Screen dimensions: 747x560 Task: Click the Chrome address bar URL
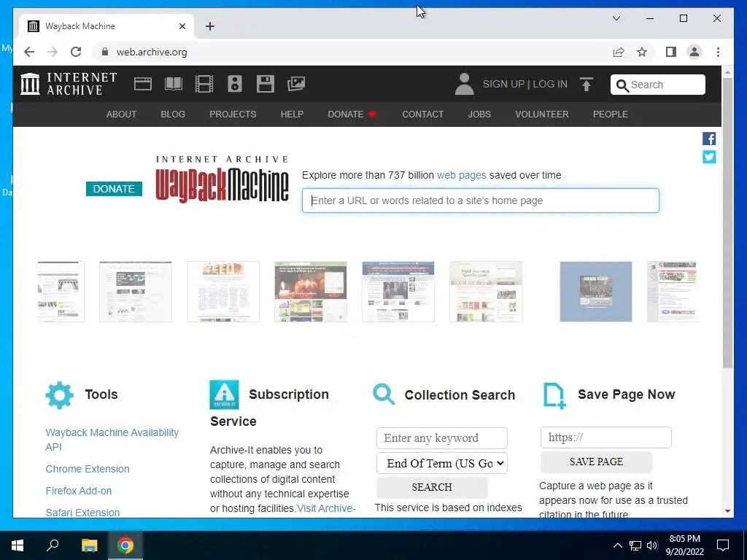[x=152, y=52]
